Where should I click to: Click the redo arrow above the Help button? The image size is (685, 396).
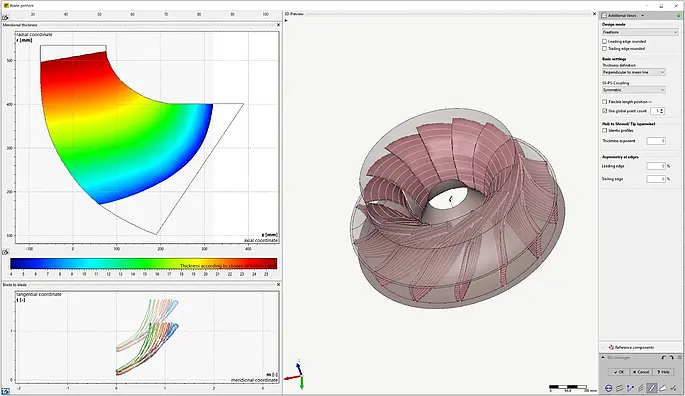click(x=671, y=358)
